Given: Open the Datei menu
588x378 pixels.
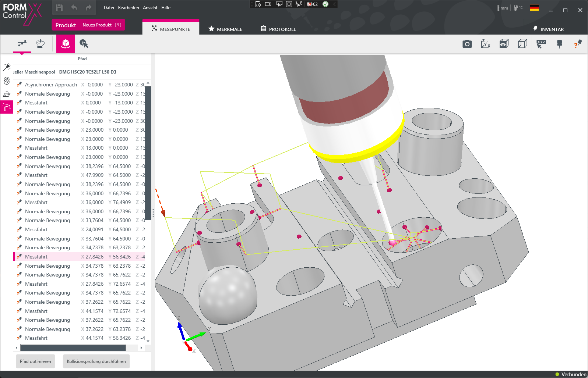Looking at the screenshot, I should [109, 8].
